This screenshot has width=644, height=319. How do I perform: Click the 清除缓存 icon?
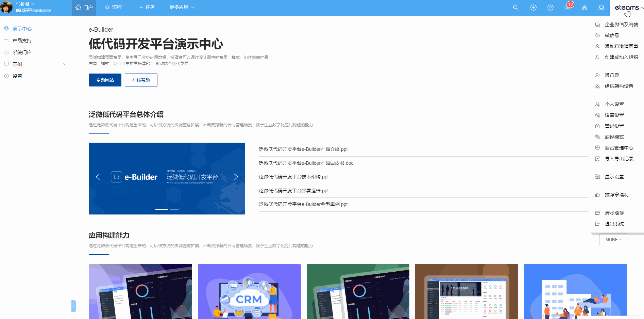click(x=597, y=213)
